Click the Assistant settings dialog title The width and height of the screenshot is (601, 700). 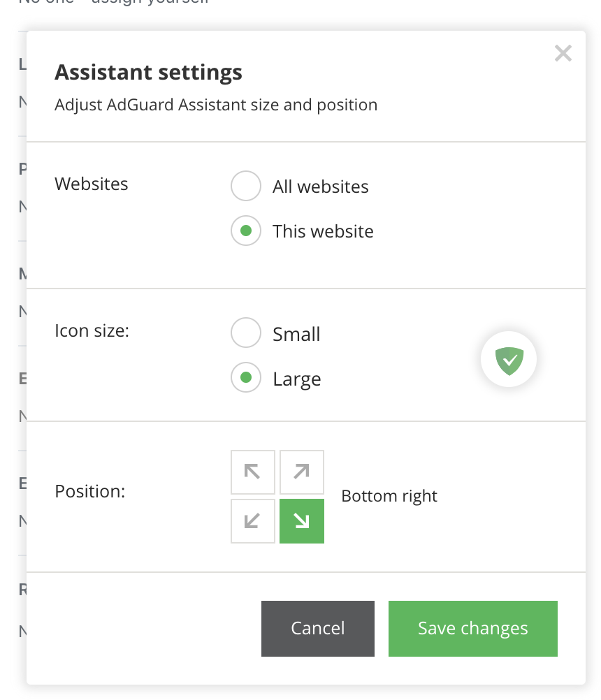(x=148, y=72)
